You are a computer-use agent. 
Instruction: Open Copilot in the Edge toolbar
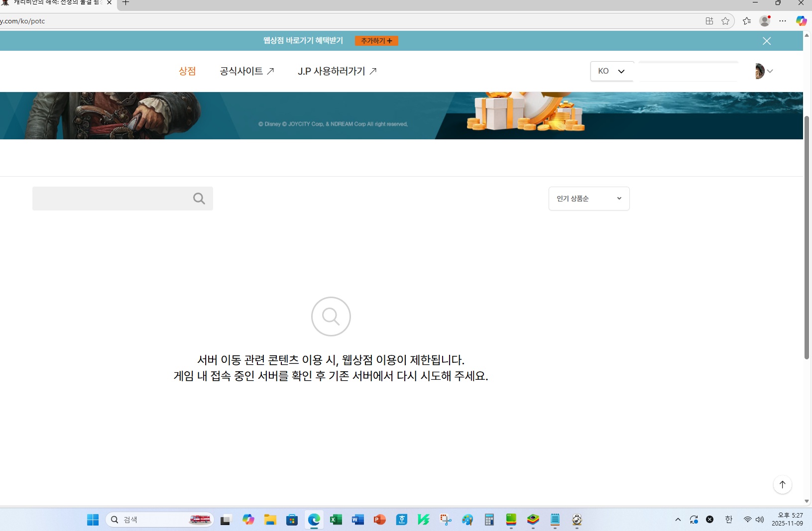801,21
